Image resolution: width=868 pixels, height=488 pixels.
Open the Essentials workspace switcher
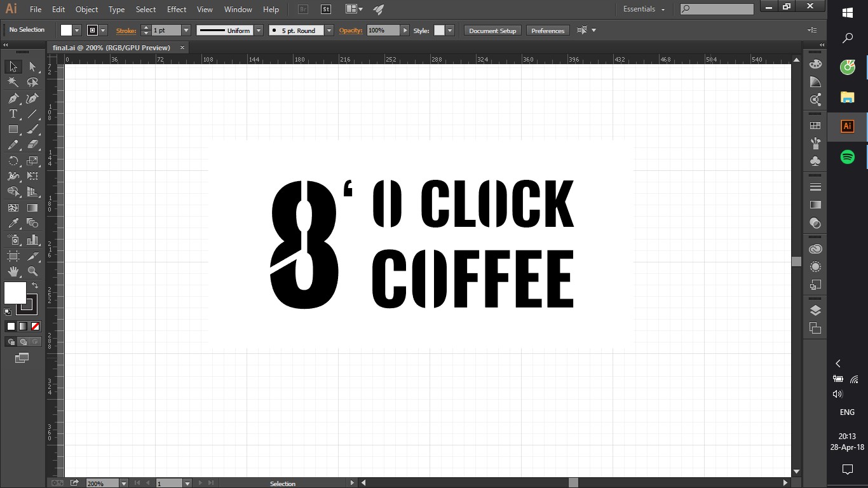point(644,10)
